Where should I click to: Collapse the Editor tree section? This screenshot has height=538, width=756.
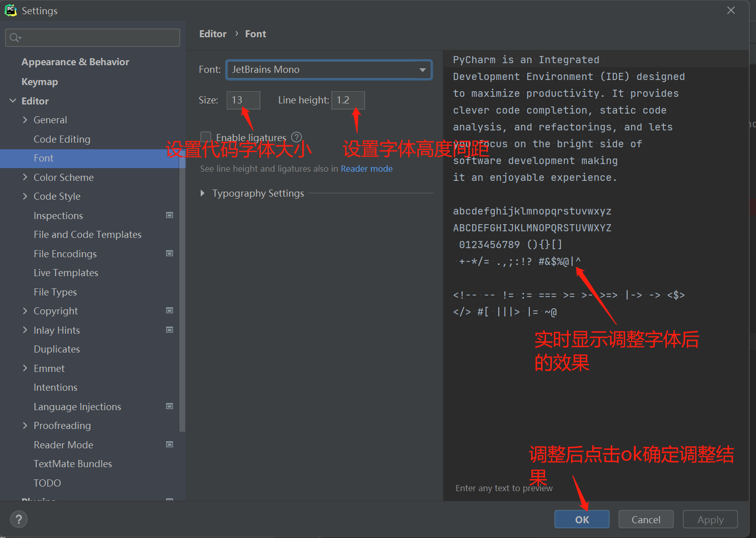tap(13, 101)
